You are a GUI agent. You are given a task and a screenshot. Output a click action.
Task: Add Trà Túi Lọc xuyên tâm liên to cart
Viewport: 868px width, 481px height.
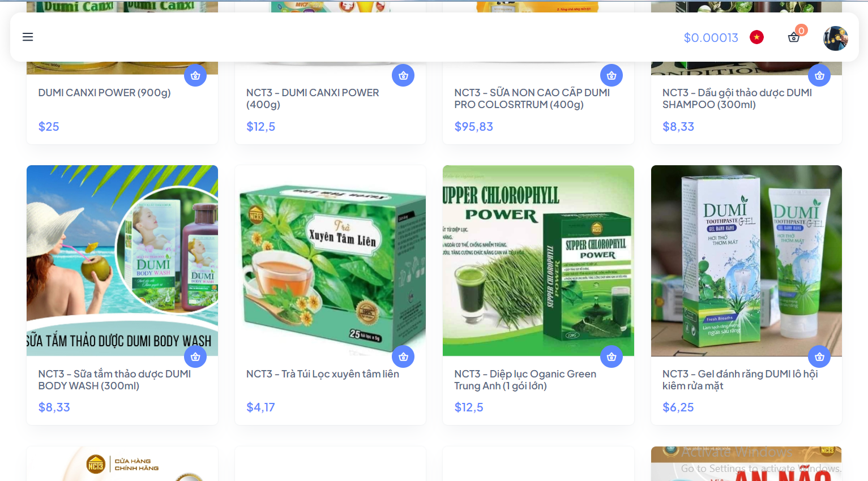[x=403, y=357]
